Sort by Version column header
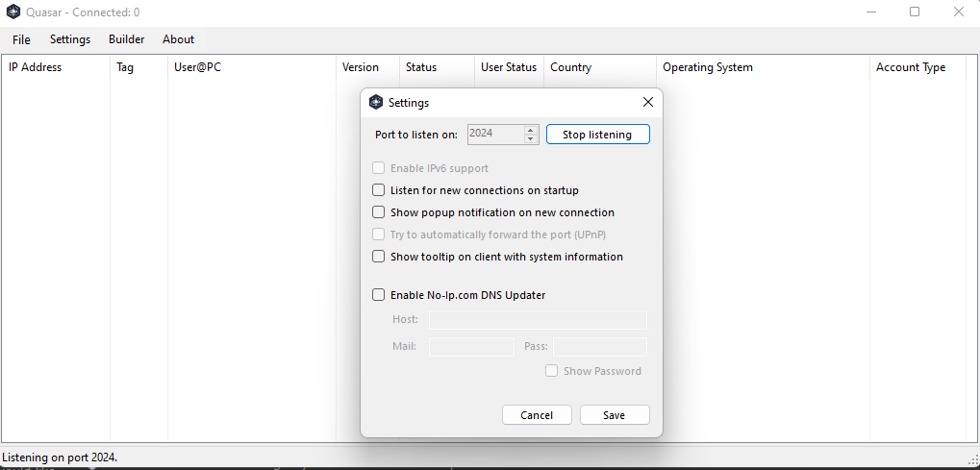Screen dimensions: 980x470 coord(367,67)
